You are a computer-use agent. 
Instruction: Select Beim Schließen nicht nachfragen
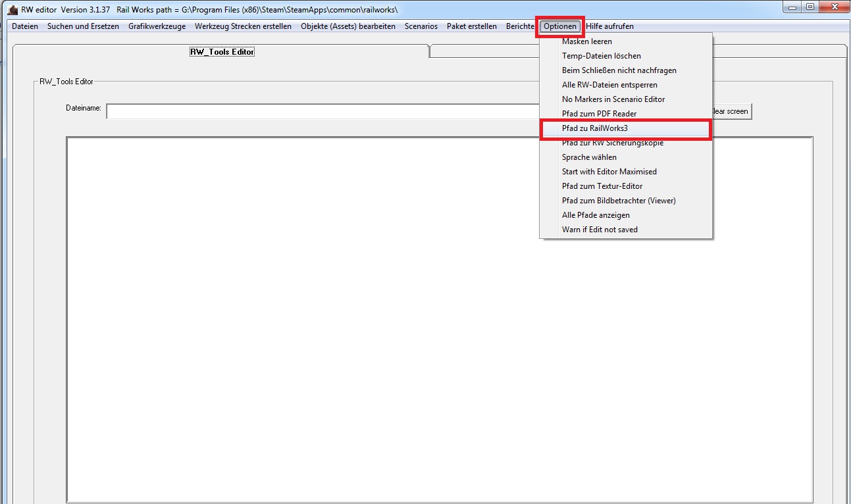626,70
